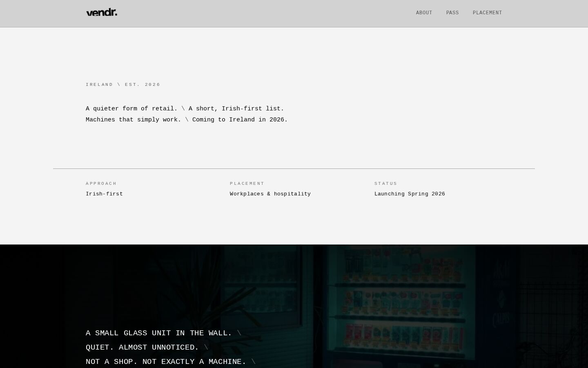588x368 pixels.
Task: Click 'A quieter form of retail.' line
Action: click(x=131, y=109)
